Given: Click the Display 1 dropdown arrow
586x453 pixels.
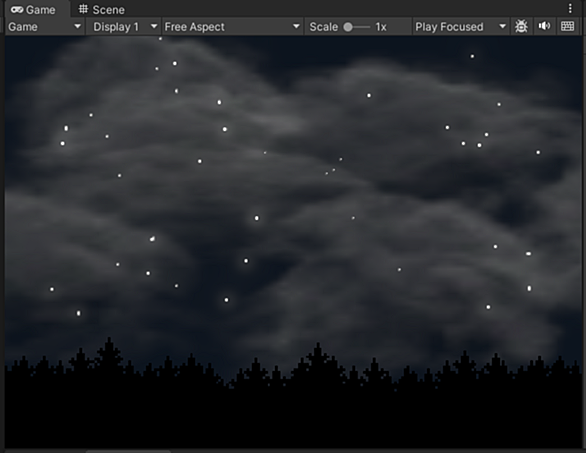Looking at the screenshot, I should [x=154, y=26].
